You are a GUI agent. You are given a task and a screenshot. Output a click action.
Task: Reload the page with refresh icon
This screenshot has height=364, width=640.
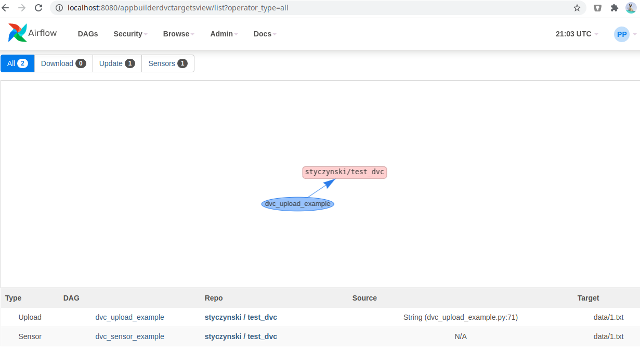point(38,8)
